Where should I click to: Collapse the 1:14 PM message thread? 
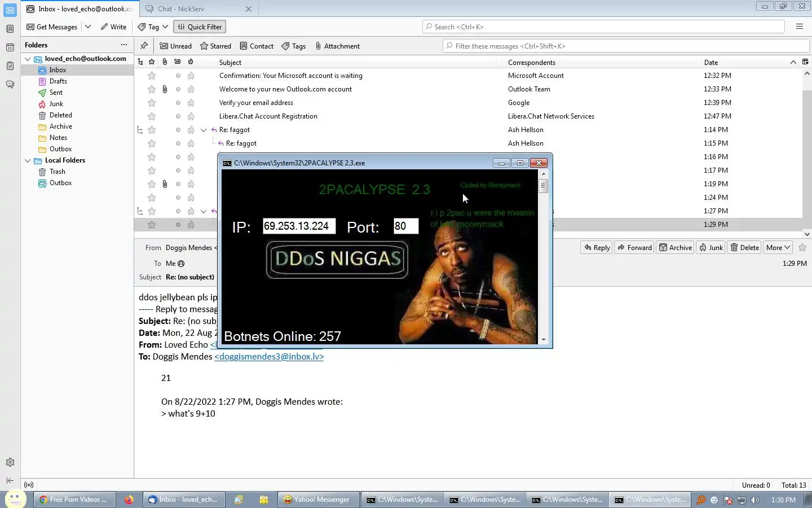pos(204,130)
